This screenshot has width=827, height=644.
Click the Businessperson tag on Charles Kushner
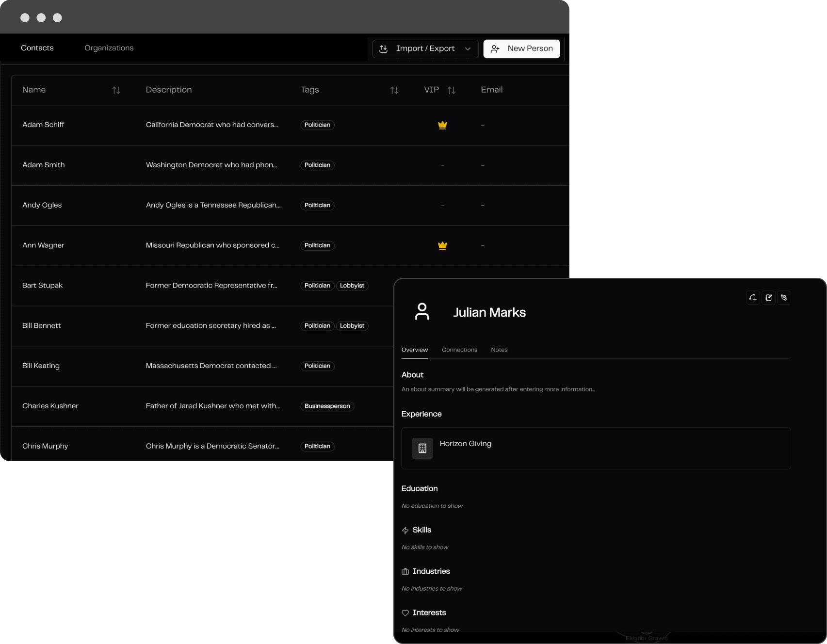327,406
